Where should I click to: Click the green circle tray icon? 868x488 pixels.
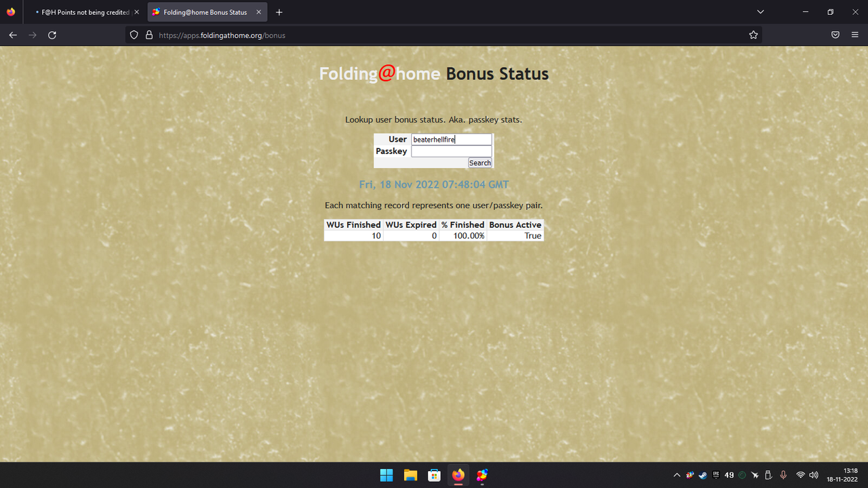tap(742, 475)
